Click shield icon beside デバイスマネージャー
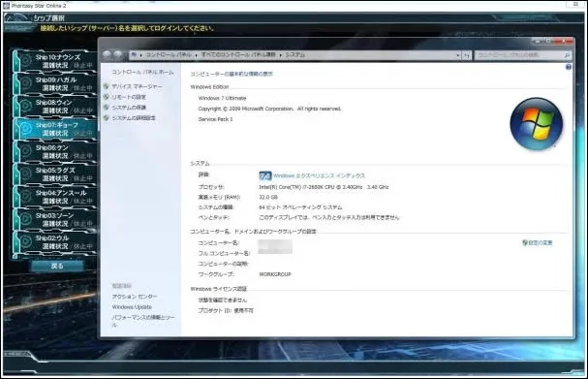588x379 pixels. (107, 86)
